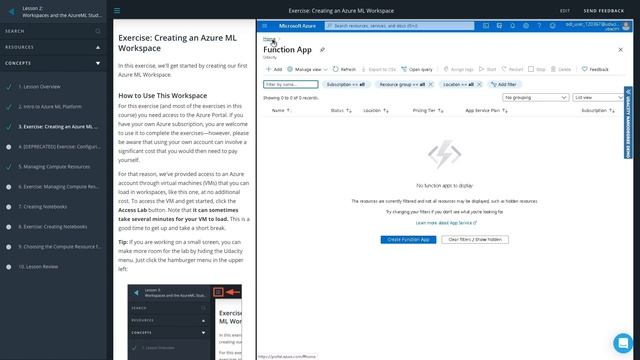Click Export to CSV
The image size is (640, 360).
tap(379, 69)
